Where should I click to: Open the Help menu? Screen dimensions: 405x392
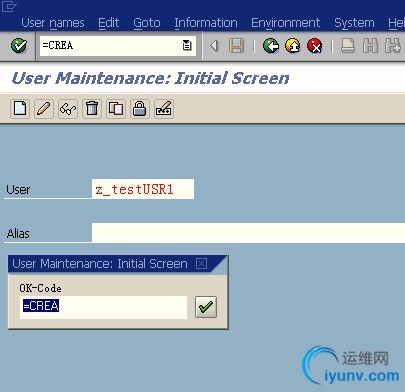click(396, 23)
